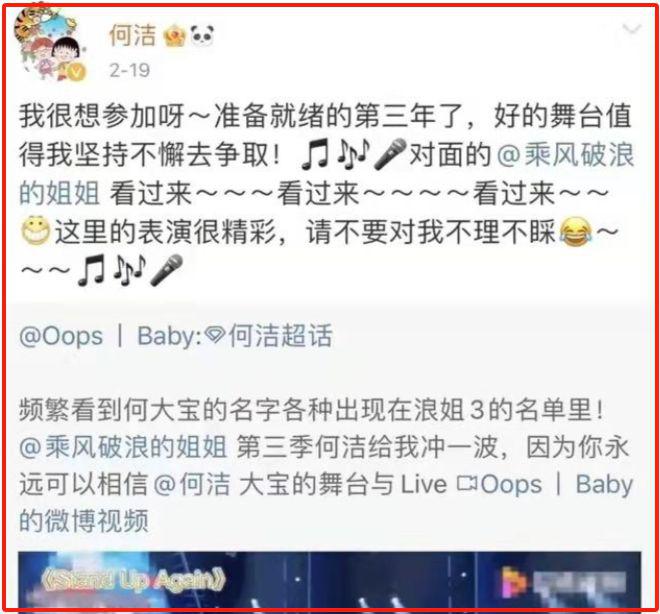This screenshot has width=660, height=614.
Task: Play the Stand Up Again video thumbnail
Action: [330, 580]
